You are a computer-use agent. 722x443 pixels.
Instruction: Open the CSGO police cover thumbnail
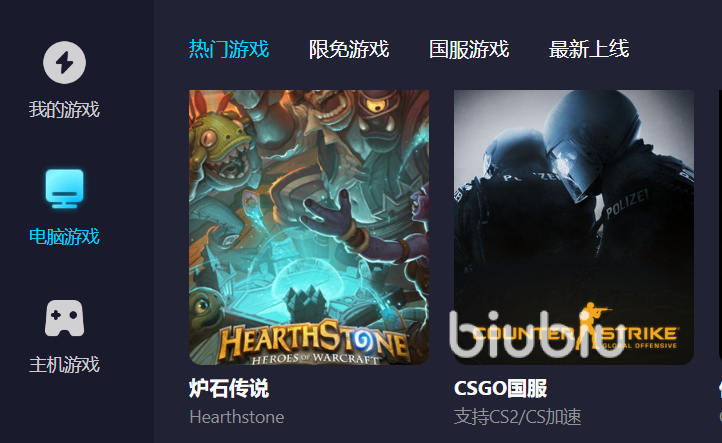tap(574, 227)
